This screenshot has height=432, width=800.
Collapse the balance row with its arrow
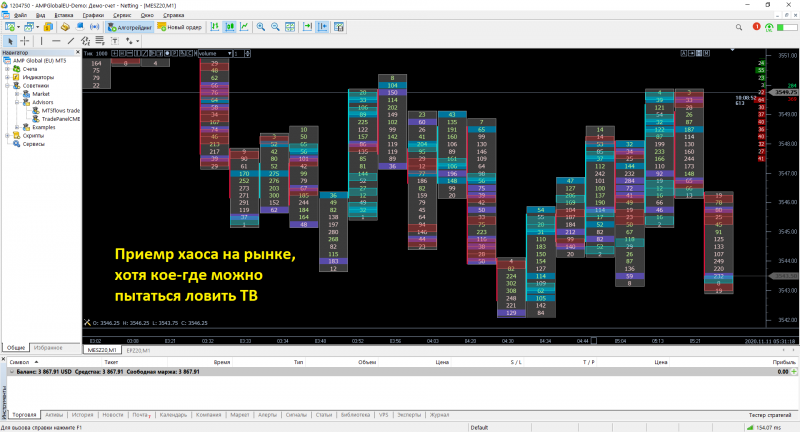point(12,372)
